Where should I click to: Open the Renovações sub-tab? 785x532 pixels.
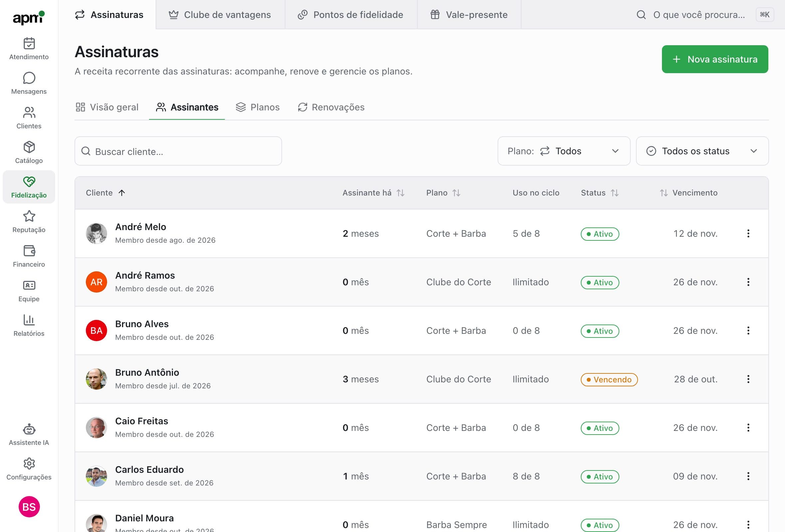pyautogui.click(x=331, y=107)
